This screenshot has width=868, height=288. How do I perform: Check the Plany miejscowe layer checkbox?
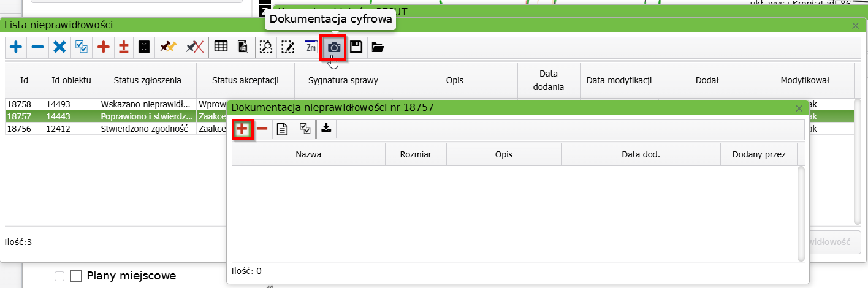(x=76, y=276)
